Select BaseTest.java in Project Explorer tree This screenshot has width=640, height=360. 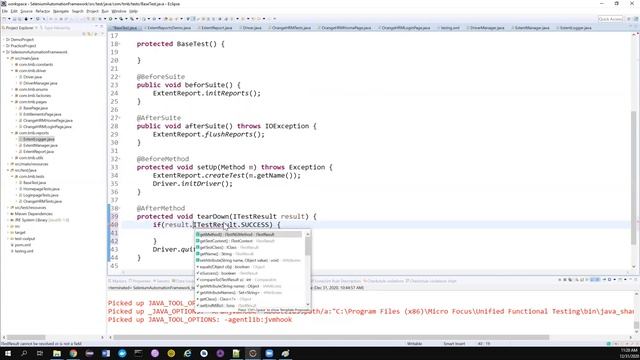[x=33, y=182]
